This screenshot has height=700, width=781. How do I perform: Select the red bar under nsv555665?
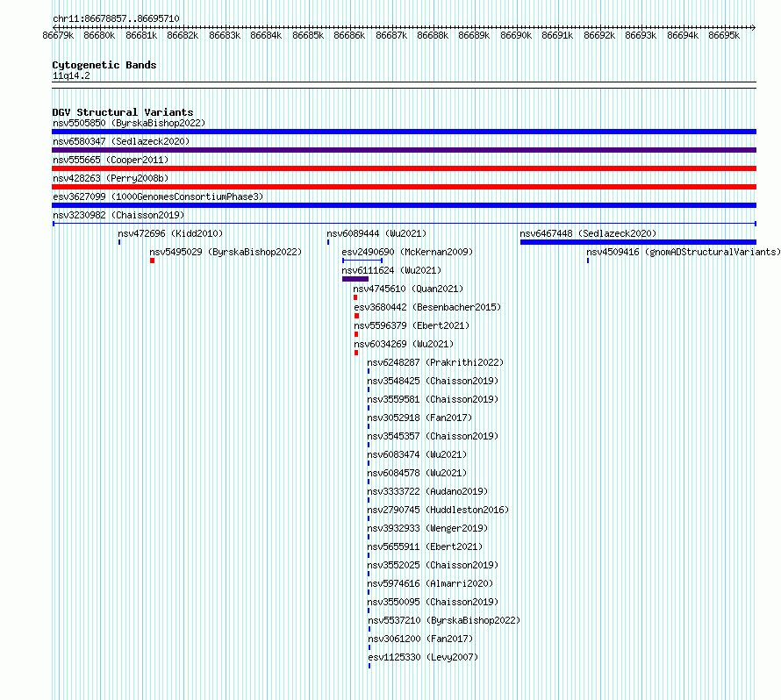coord(404,168)
